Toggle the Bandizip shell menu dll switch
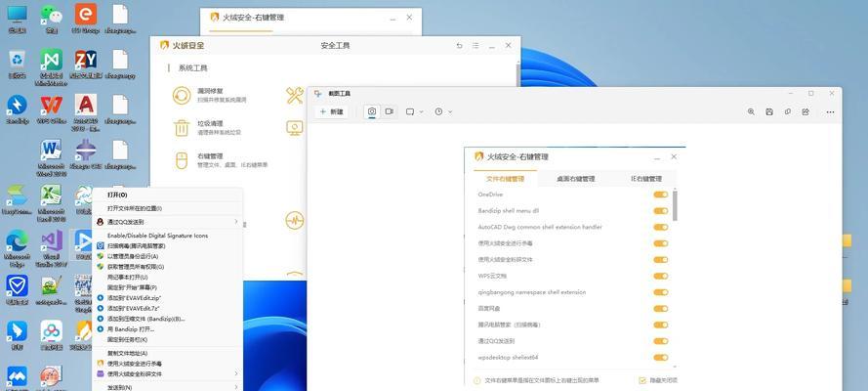Screen dimensions: 868x391 [660, 211]
